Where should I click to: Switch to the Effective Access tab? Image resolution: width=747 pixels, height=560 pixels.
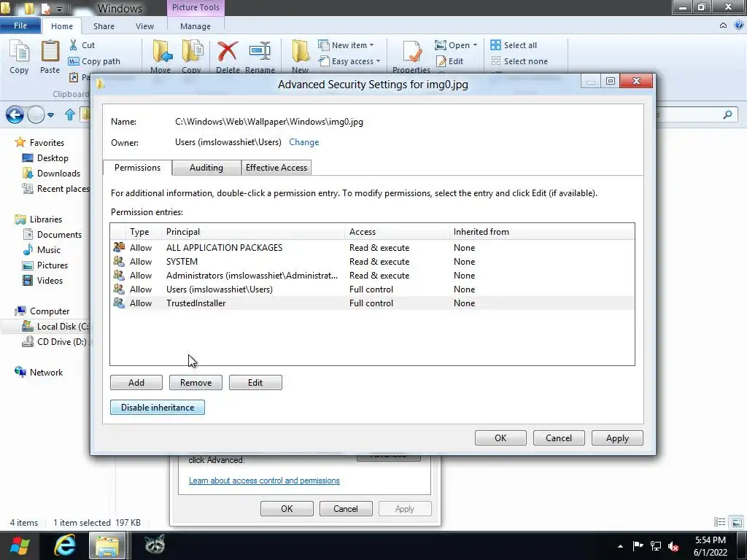276,168
